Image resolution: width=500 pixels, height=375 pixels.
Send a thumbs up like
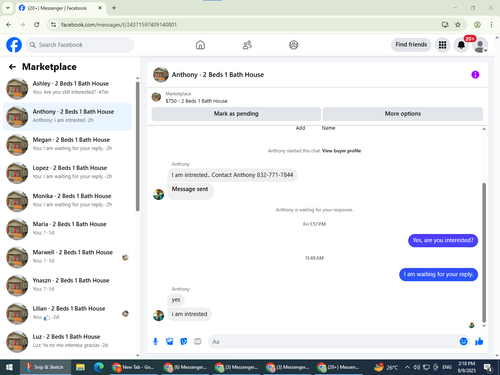[479, 341]
